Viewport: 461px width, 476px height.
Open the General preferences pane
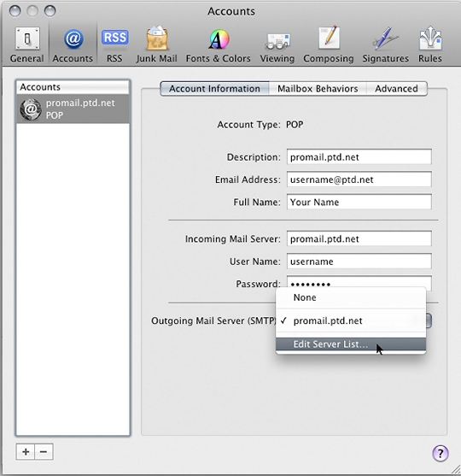click(x=27, y=44)
